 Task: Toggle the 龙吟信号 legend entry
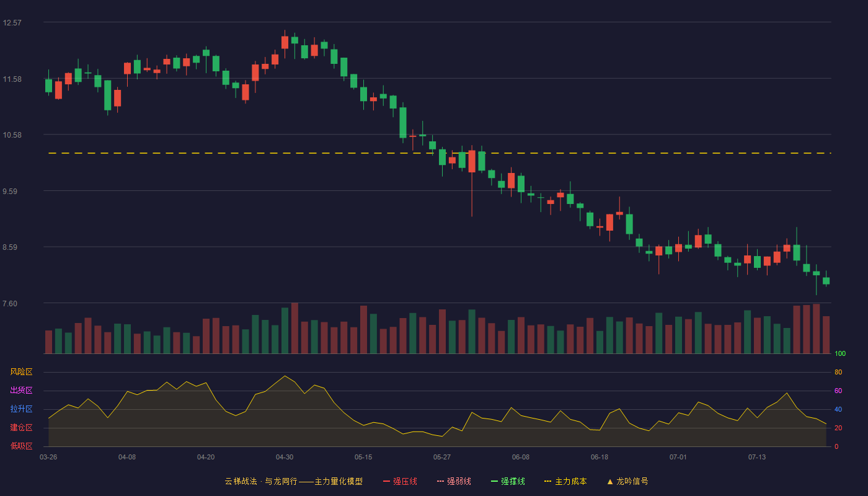pyautogui.click(x=627, y=481)
